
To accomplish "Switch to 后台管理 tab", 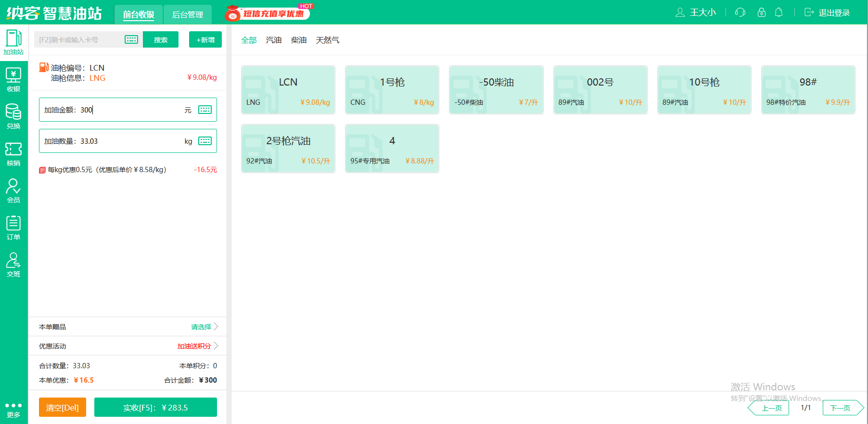I will click(x=188, y=14).
